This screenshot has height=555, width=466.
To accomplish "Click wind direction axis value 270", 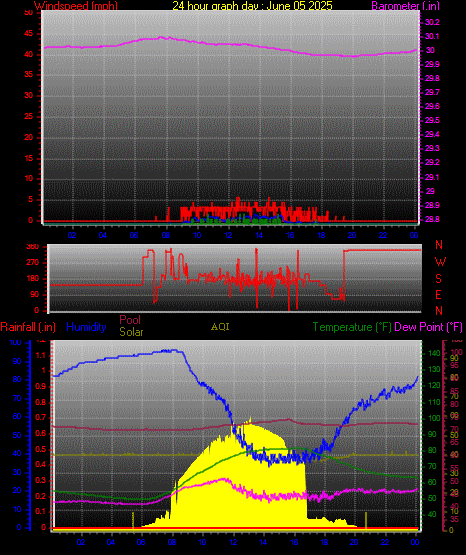I will point(33,263).
